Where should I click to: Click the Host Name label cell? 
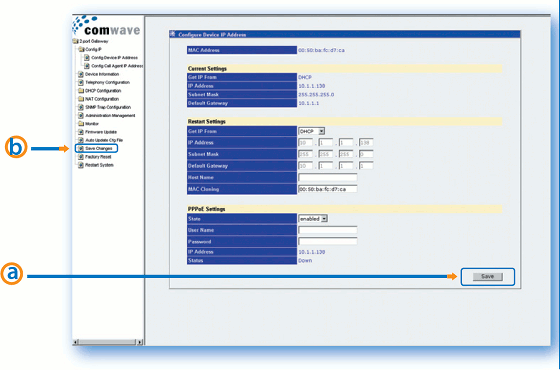[242, 177]
